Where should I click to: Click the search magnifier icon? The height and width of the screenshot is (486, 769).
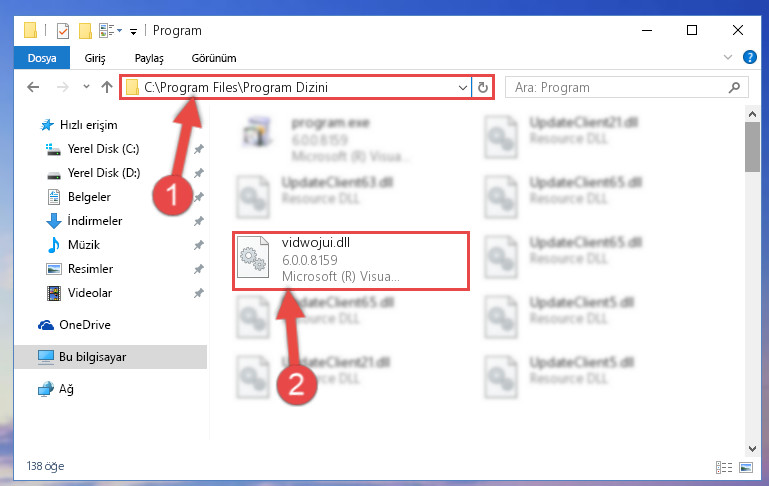(734, 87)
